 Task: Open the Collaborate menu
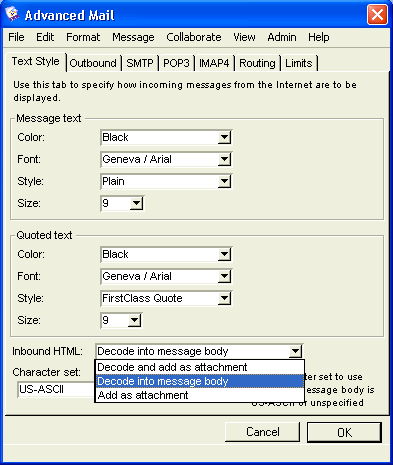194,37
